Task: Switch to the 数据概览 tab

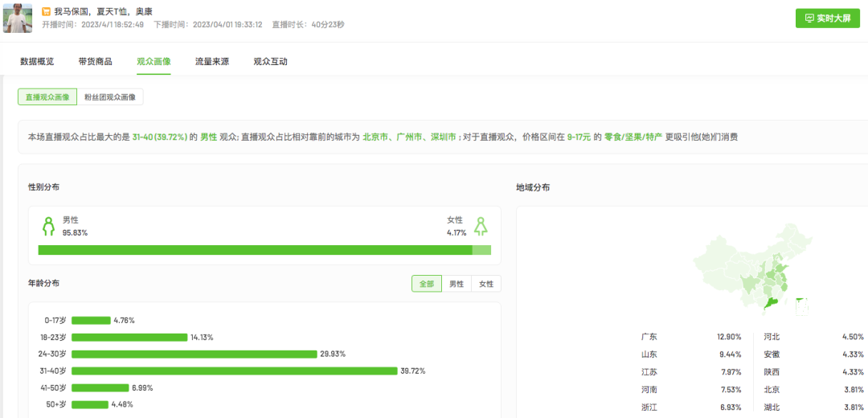Action: click(x=37, y=61)
